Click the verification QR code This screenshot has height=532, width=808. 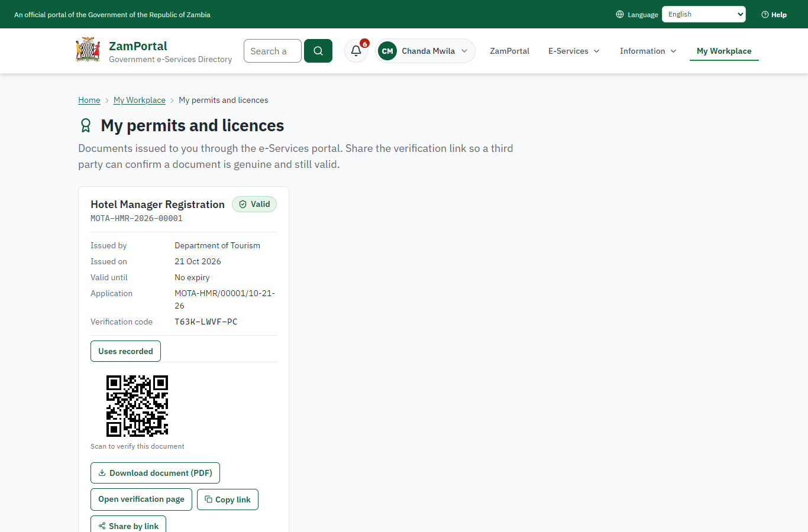tap(137, 406)
